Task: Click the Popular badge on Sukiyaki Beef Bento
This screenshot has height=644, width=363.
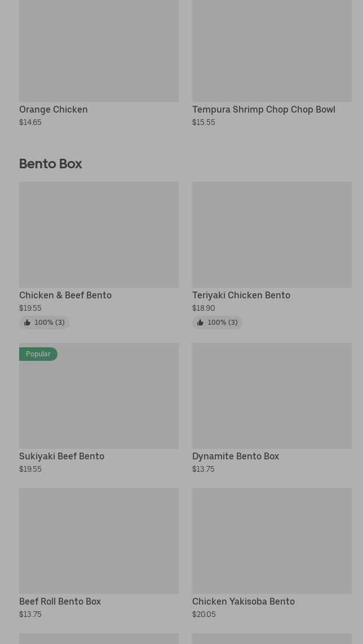Action: click(38, 354)
